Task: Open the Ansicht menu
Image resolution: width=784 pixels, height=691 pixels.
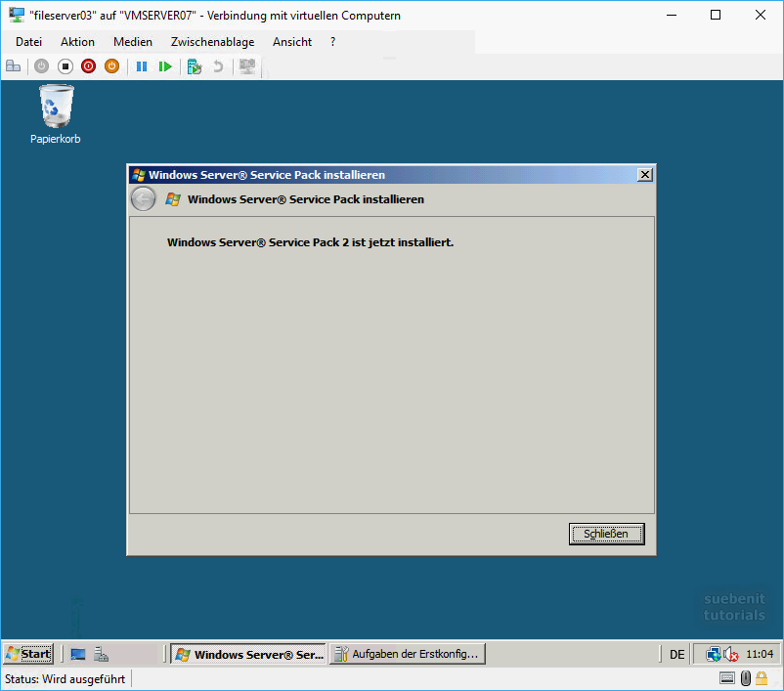Action: tap(292, 42)
